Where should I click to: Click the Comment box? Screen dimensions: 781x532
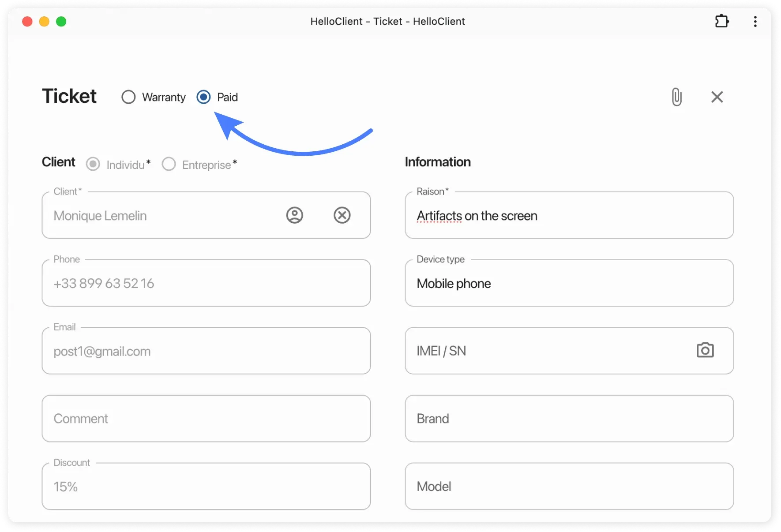[x=206, y=418]
